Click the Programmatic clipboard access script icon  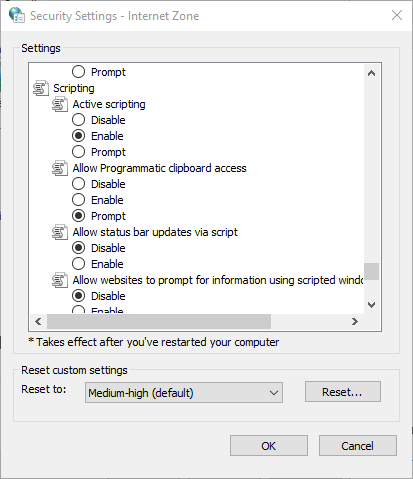point(60,168)
